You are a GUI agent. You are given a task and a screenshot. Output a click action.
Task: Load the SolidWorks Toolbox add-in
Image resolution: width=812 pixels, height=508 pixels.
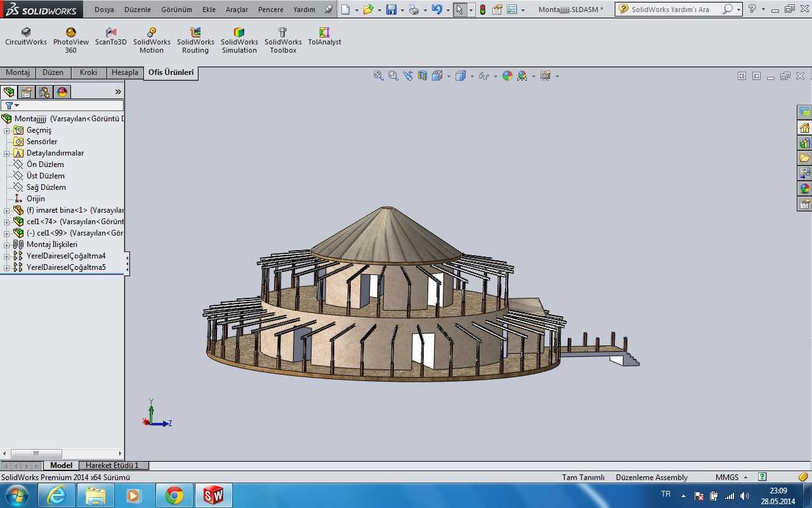pos(283,41)
